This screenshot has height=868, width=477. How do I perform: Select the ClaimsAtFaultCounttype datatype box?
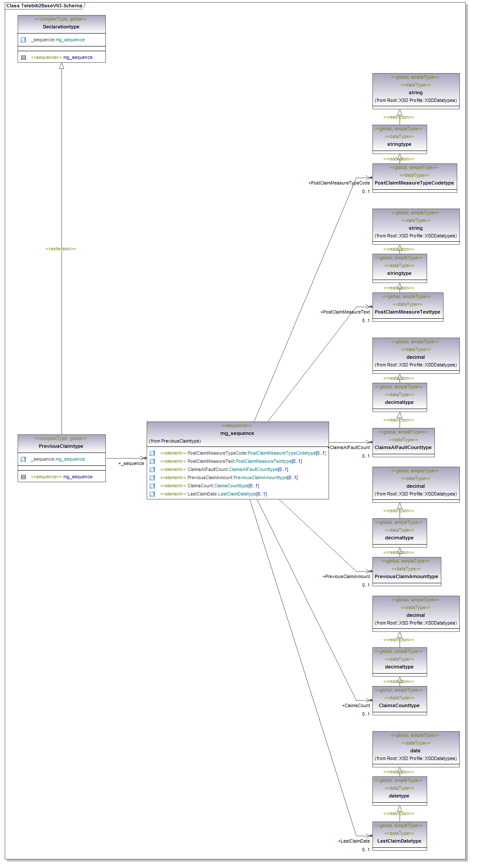pyautogui.click(x=403, y=447)
